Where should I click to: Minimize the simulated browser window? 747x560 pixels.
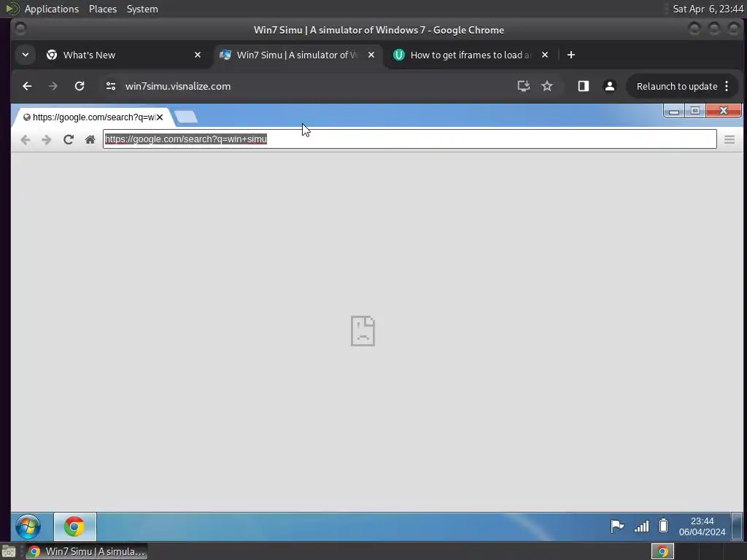point(674,112)
